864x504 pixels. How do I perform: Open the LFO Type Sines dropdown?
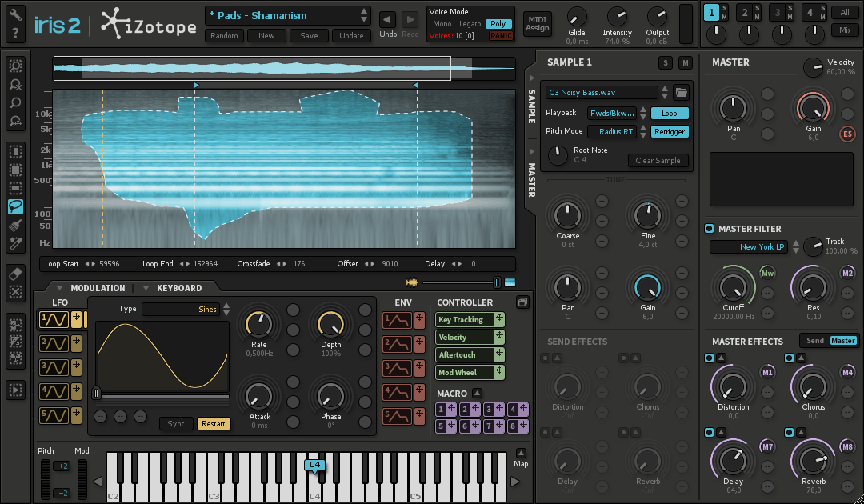click(186, 309)
